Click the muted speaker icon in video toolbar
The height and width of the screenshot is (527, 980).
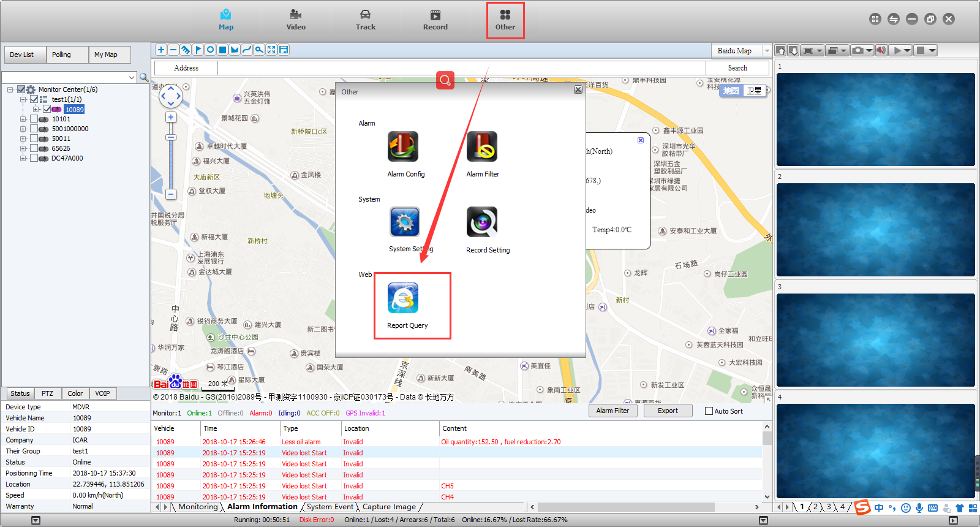coord(881,50)
